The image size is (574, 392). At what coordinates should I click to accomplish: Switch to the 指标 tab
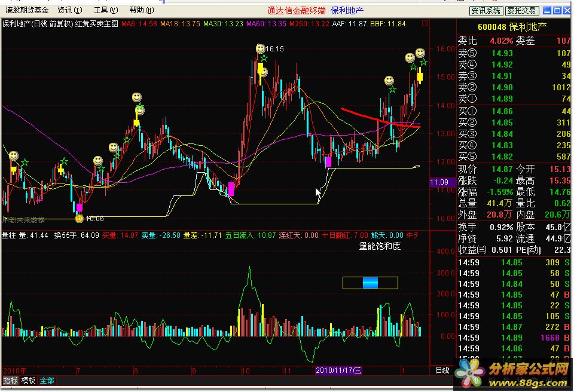coord(10,380)
